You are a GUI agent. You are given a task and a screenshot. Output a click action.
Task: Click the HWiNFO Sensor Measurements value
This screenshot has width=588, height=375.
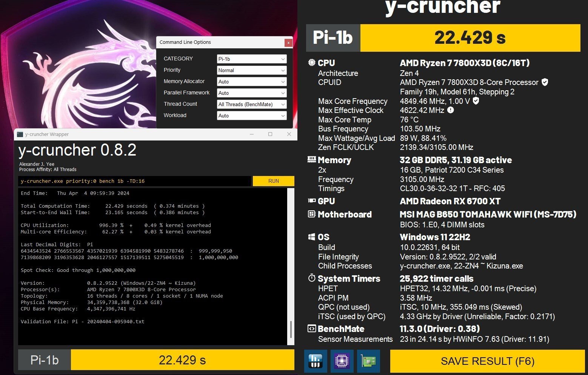[474, 339]
